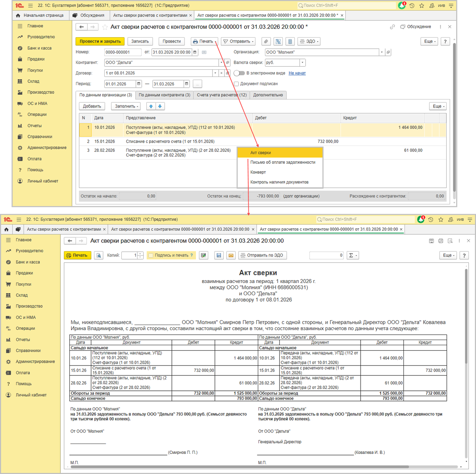Image resolution: width=476 pixels, height=474 pixels.
Task: Select the Списание с расчетного счета row 15.01.2026
Action: coord(263,141)
